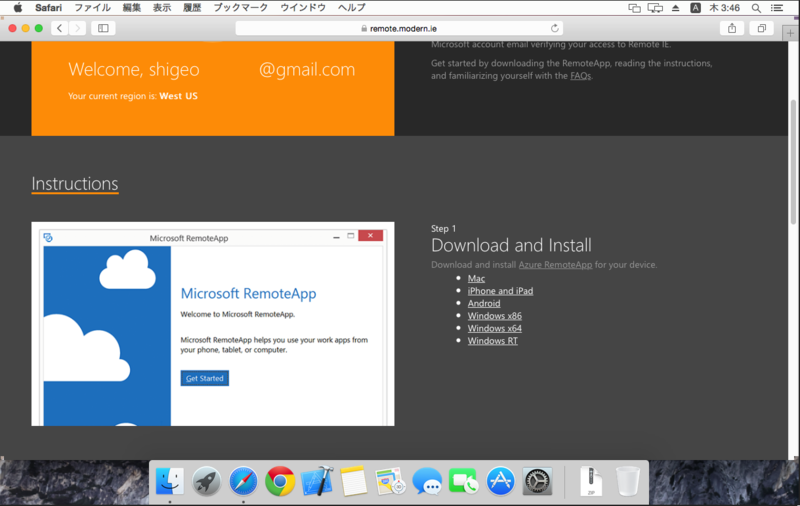
Task: Show all tabs button in Safari
Action: (762, 28)
